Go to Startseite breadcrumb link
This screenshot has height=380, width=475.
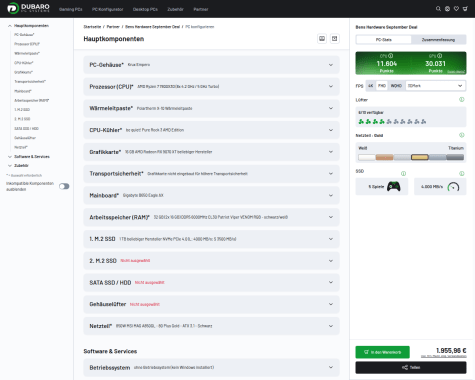(92, 27)
